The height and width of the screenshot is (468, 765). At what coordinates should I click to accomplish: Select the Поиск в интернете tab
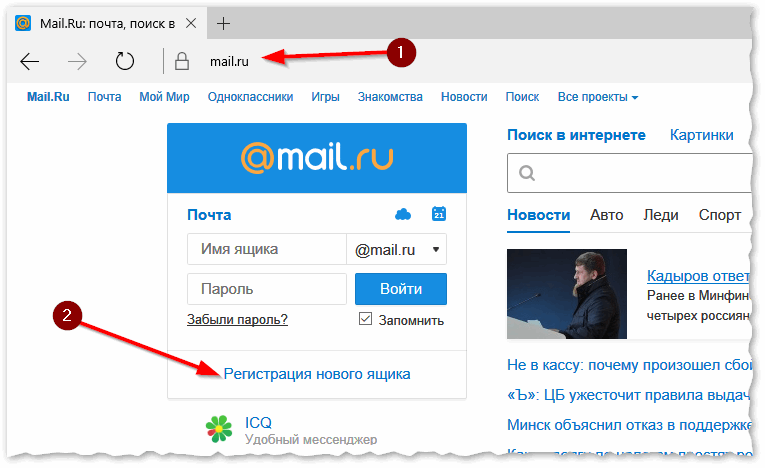tap(576, 135)
